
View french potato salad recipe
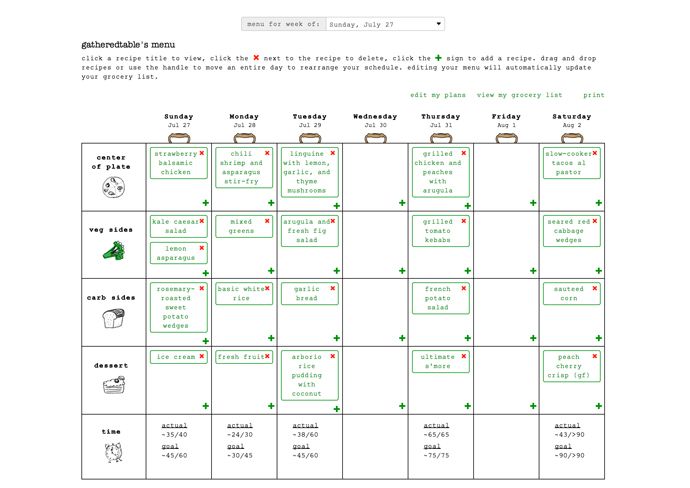pos(437,298)
